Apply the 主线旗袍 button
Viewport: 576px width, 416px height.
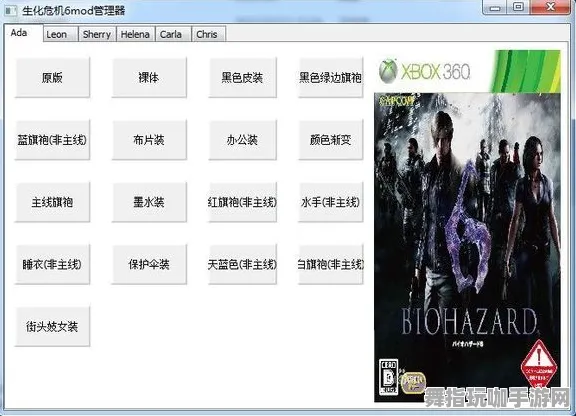click(x=52, y=202)
